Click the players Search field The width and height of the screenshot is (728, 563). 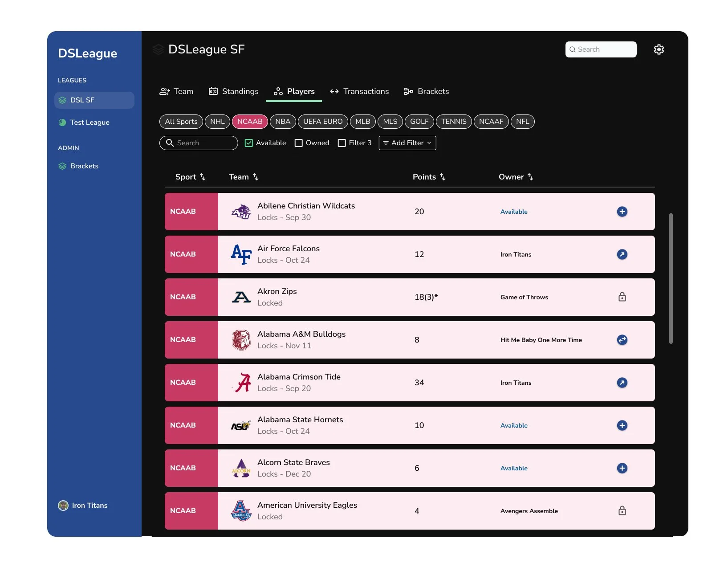coord(199,143)
